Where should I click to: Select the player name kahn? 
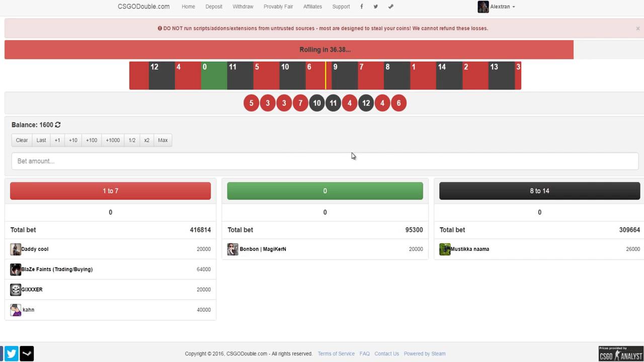coord(29,310)
